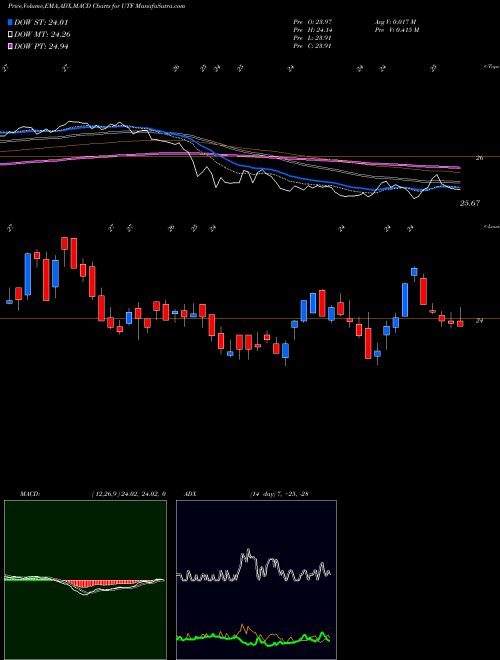Viewport: 500px width, 660px height.
Task: Click inside the green MACD histogram panel
Action: tap(85, 580)
